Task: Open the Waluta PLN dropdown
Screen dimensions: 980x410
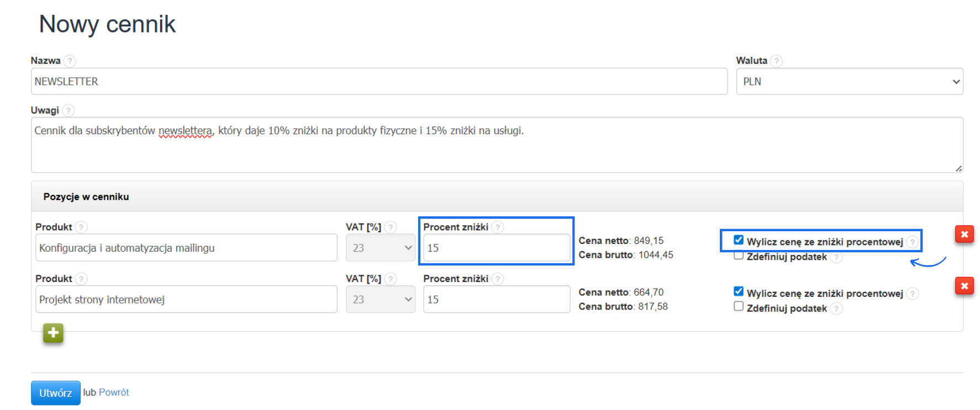Action: pos(849,82)
